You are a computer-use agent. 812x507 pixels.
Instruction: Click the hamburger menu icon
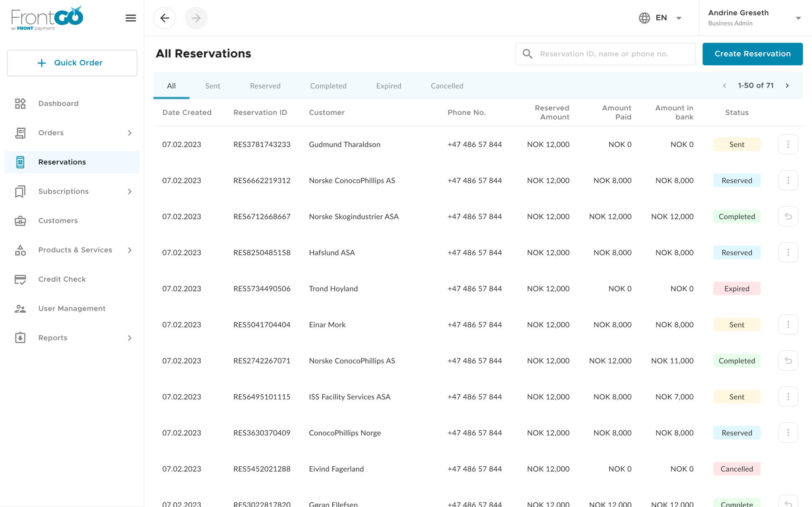pos(131,18)
